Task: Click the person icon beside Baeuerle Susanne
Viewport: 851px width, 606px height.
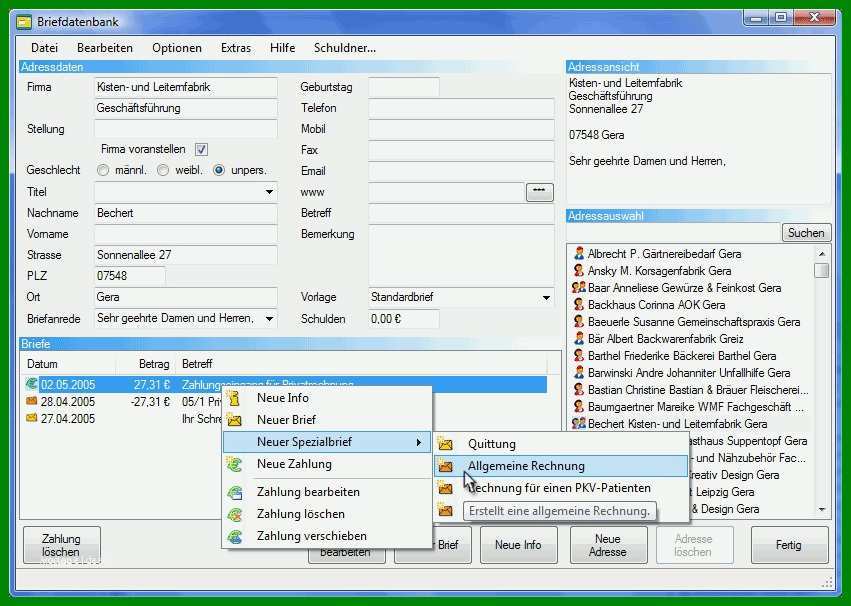Action: [x=579, y=321]
